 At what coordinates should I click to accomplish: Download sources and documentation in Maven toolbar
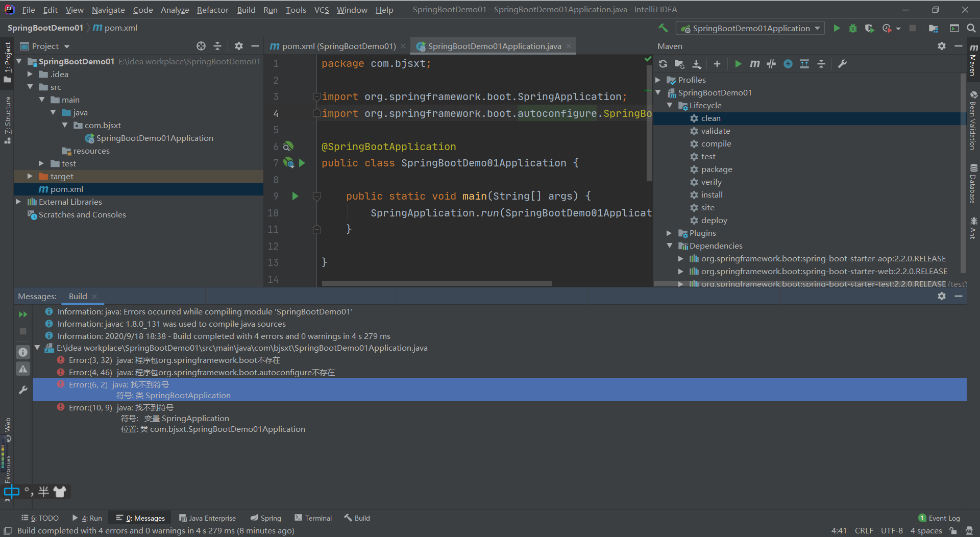pyautogui.click(x=697, y=64)
